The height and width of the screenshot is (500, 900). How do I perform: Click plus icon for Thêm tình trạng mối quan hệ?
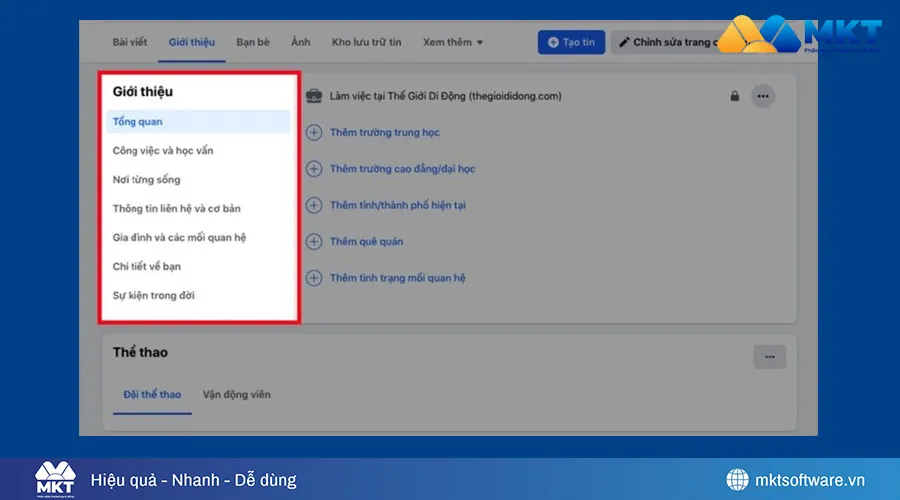point(314,278)
